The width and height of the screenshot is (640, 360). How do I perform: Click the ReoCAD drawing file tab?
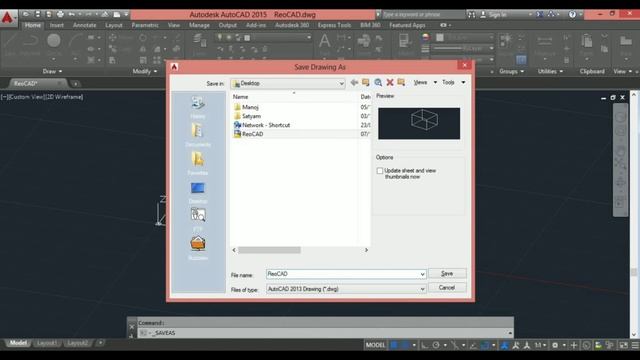coord(37,84)
